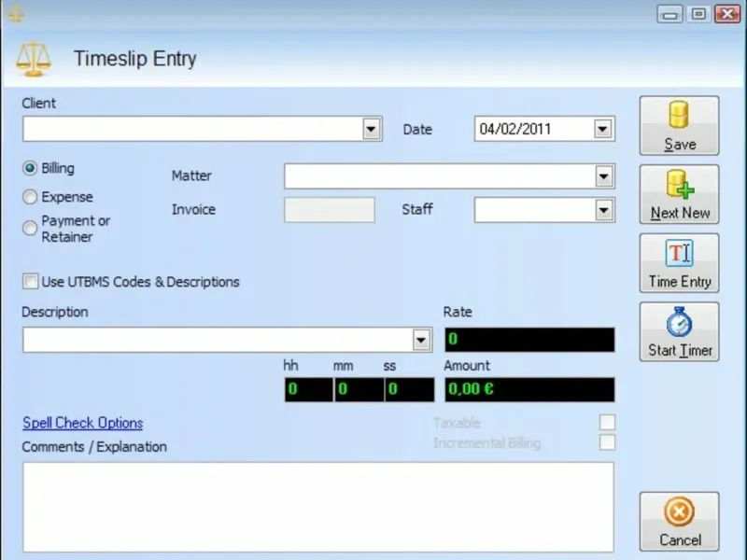Toggle the Incremental Billing checkbox
The image size is (747, 560).
point(607,442)
